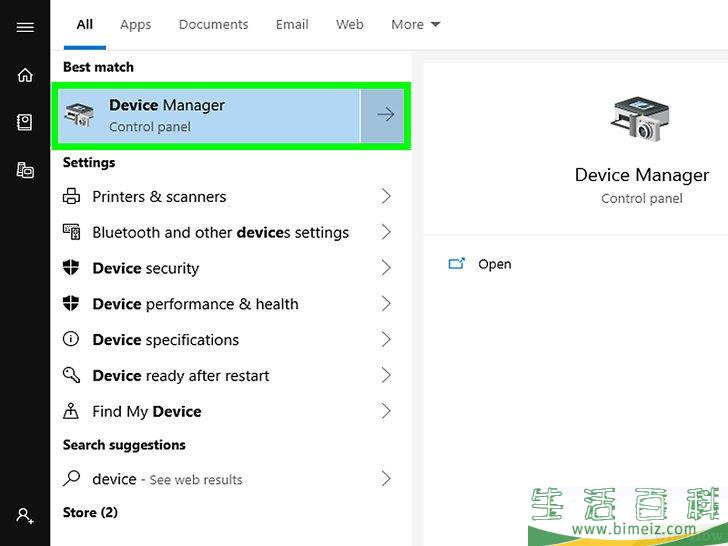Screen dimensions: 728x546
Task: Click the icon beside Device ready after restart
Action: 71,375
